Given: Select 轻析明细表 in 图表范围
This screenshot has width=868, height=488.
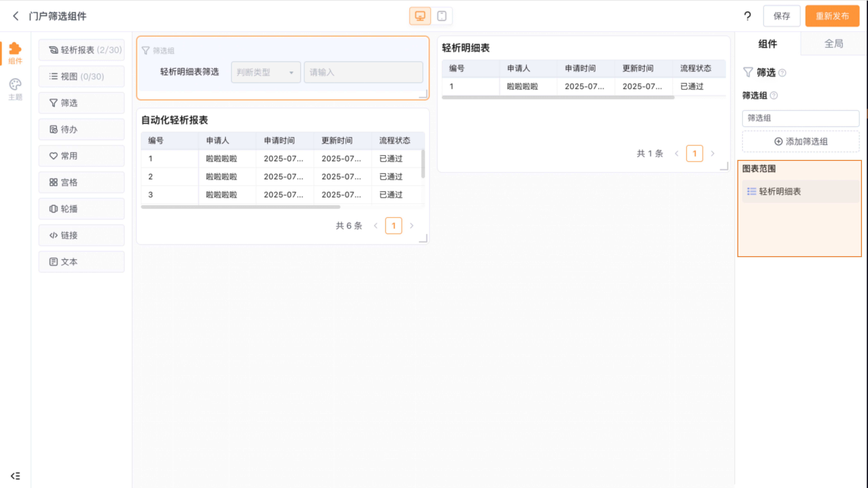Looking at the screenshot, I should pos(801,191).
